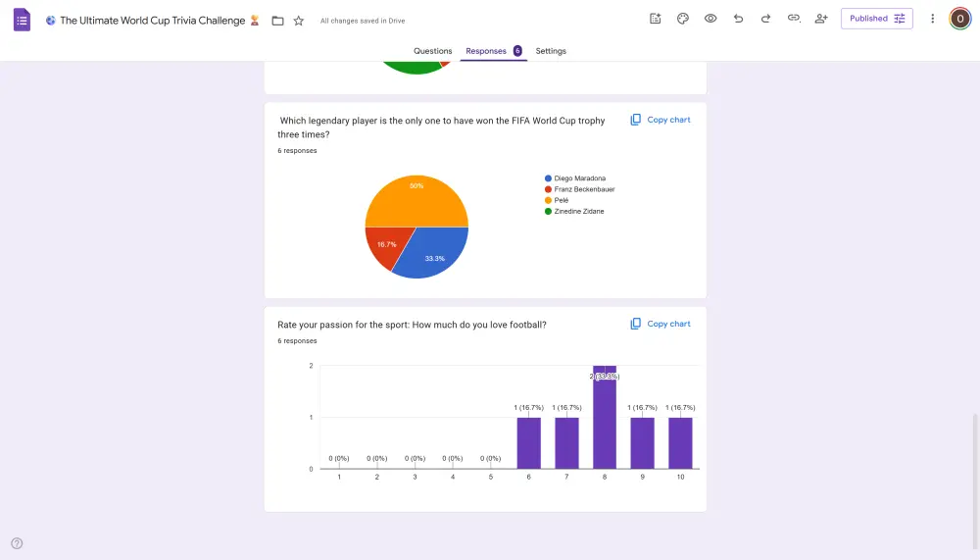Click football passion question title text
The image size is (980, 560).
pyautogui.click(x=412, y=325)
